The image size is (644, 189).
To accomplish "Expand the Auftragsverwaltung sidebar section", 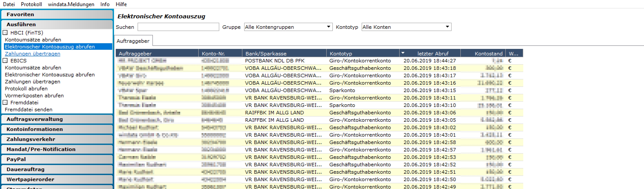I will point(57,119).
